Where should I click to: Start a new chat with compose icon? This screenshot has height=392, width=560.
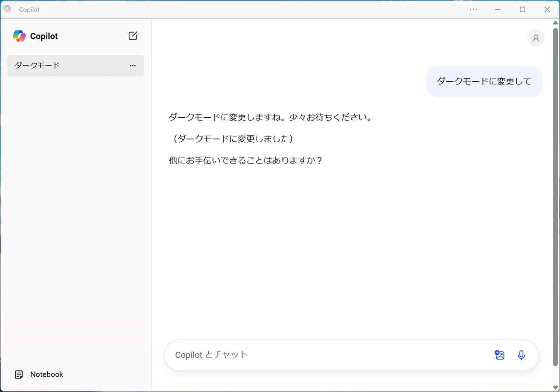(x=133, y=36)
